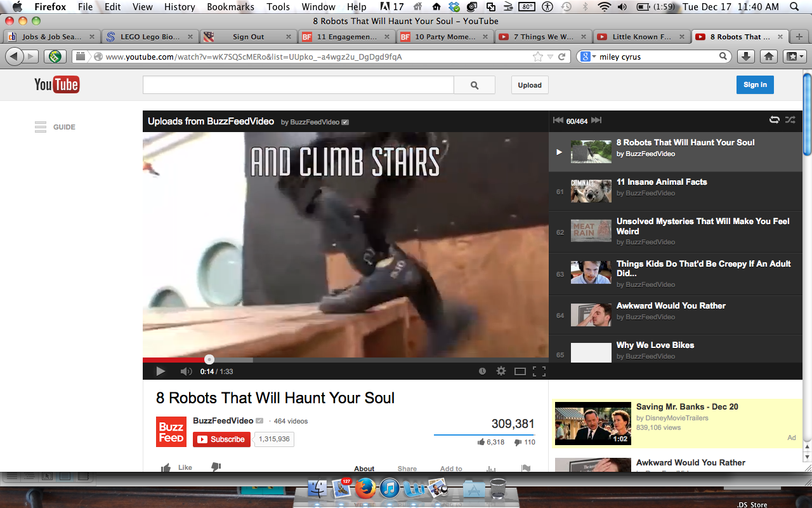
Task: Reload the page in Firefox
Action: point(561,57)
